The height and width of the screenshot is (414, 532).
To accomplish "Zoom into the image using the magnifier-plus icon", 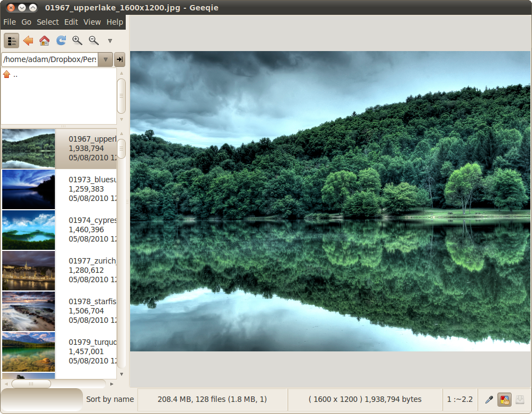I will point(77,40).
